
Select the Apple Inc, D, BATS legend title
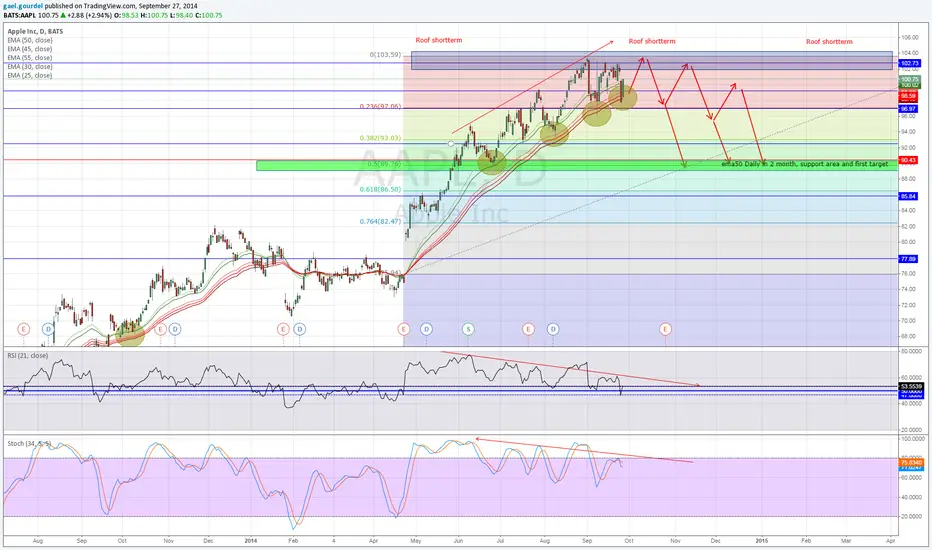35,32
